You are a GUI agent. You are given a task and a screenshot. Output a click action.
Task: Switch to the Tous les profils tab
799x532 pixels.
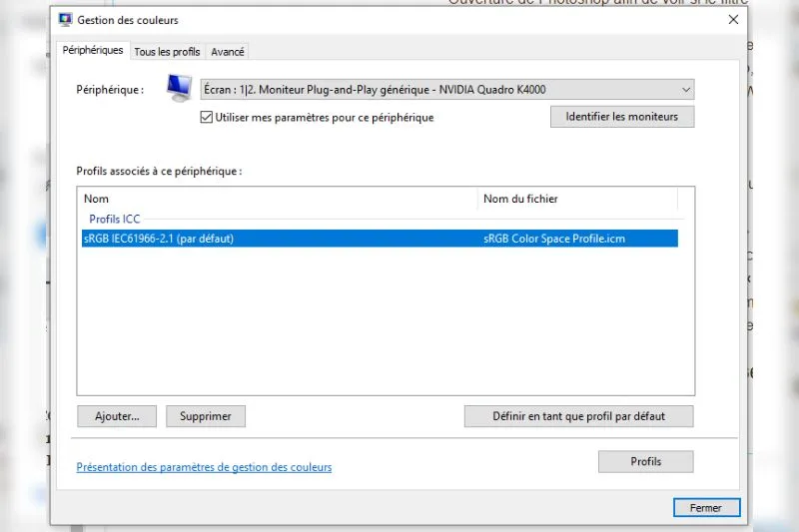click(x=167, y=52)
